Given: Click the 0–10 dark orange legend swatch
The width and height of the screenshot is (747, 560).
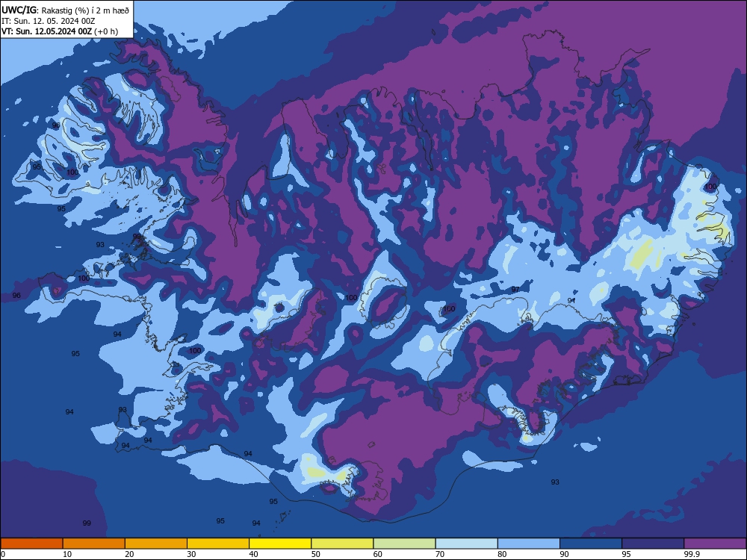Looking at the screenshot, I should click(x=32, y=544).
